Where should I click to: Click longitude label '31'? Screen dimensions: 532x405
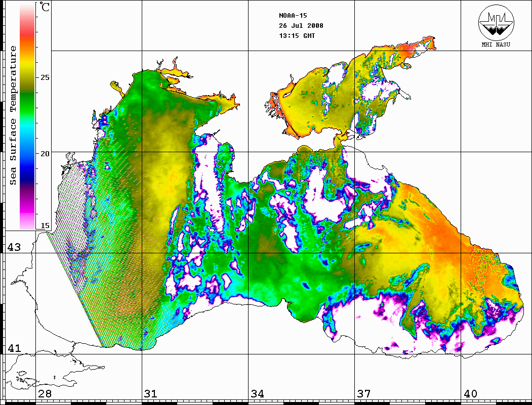pyautogui.click(x=151, y=394)
